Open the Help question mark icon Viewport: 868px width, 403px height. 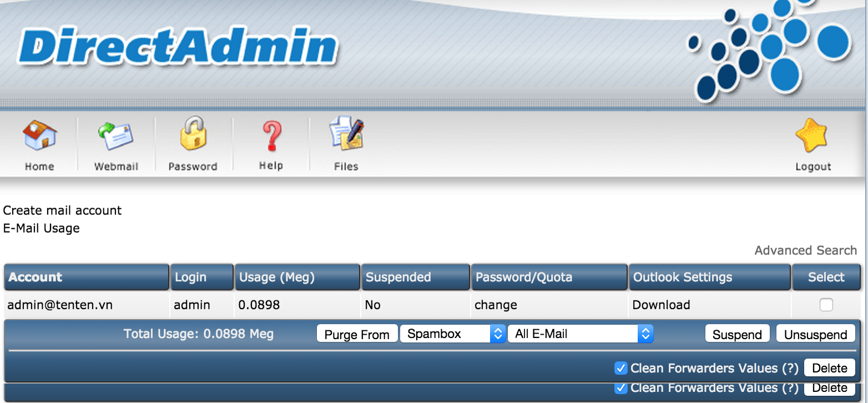click(x=271, y=137)
